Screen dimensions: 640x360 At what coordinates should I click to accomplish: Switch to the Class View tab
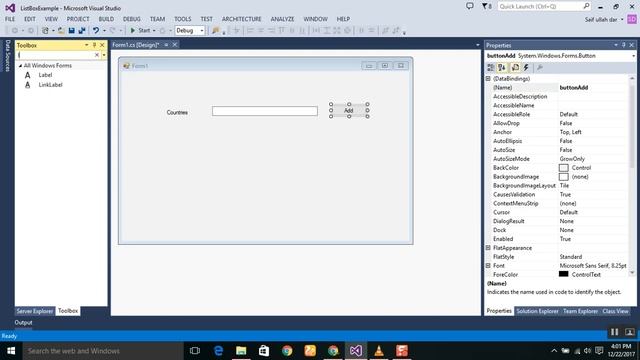coord(615,311)
